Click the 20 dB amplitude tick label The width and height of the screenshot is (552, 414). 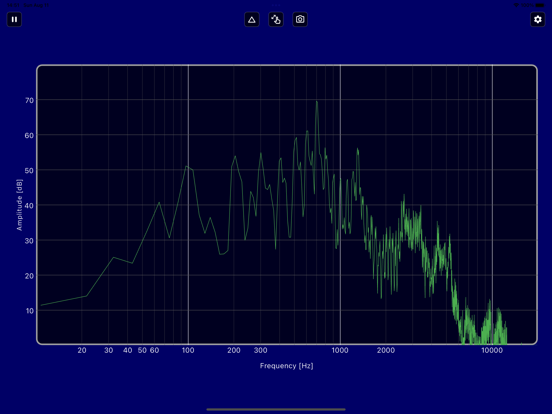[29, 276]
